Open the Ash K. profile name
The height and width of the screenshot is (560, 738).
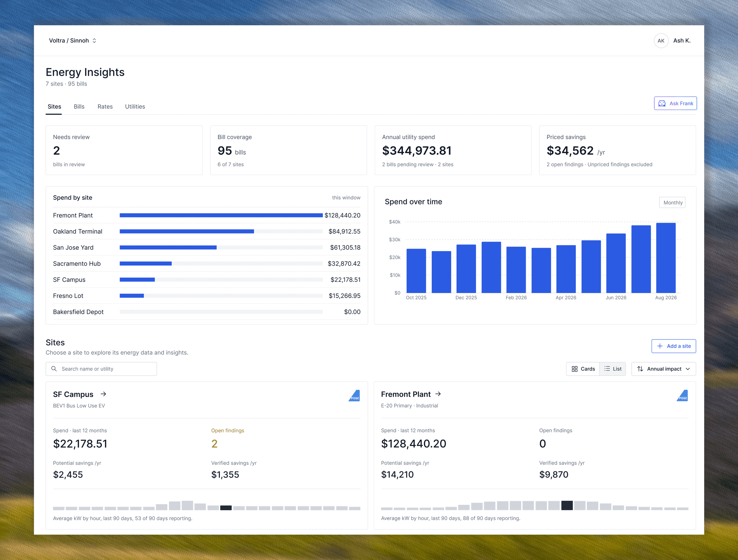[x=682, y=41]
